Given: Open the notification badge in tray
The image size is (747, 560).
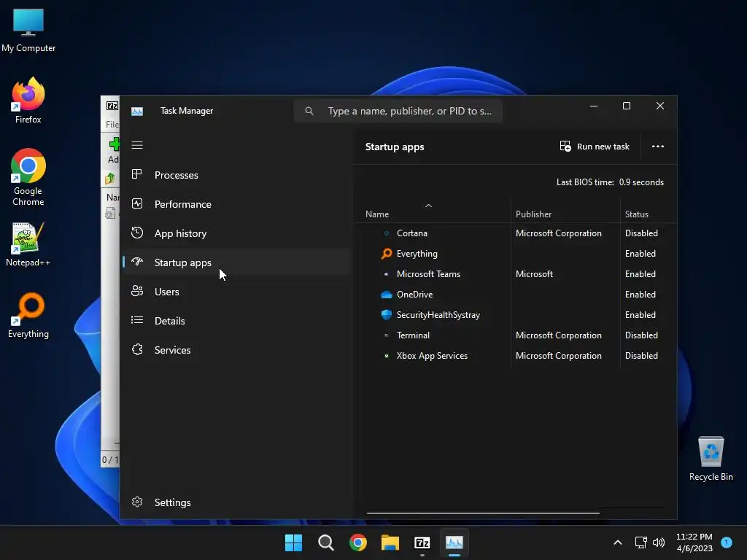Looking at the screenshot, I should click(x=727, y=542).
